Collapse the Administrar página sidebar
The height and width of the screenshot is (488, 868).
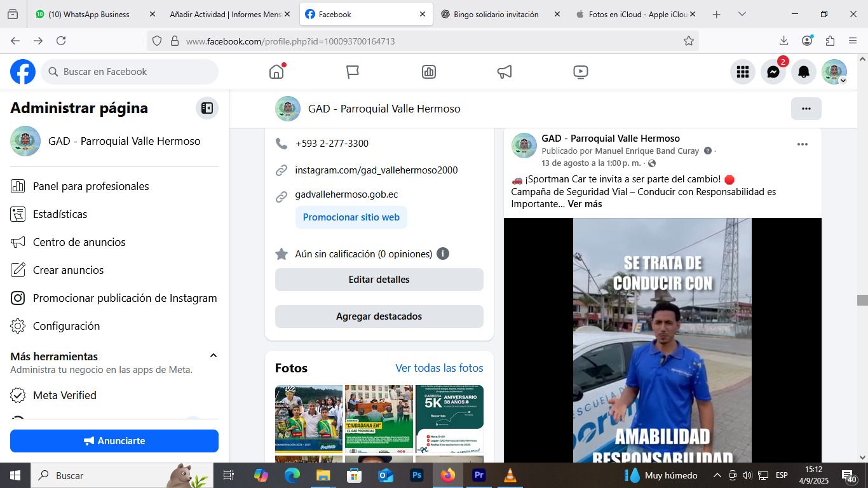(x=207, y=108)
